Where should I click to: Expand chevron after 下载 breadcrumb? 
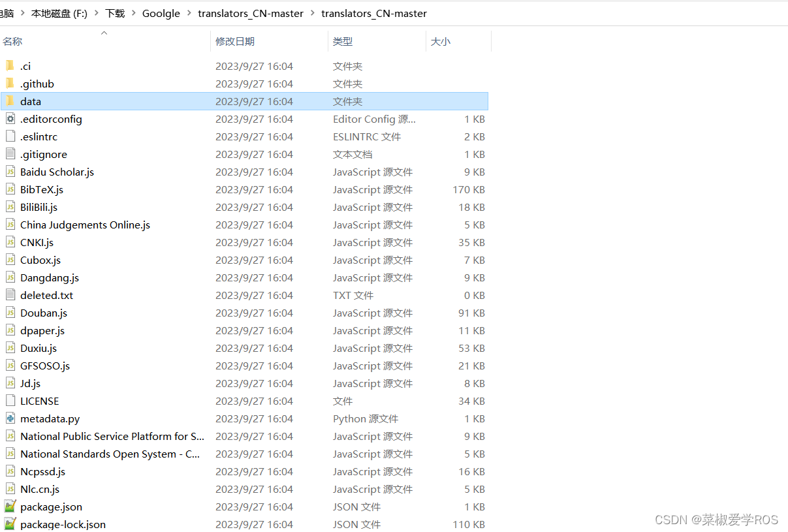pyautogui.click(x=134, y=13)
